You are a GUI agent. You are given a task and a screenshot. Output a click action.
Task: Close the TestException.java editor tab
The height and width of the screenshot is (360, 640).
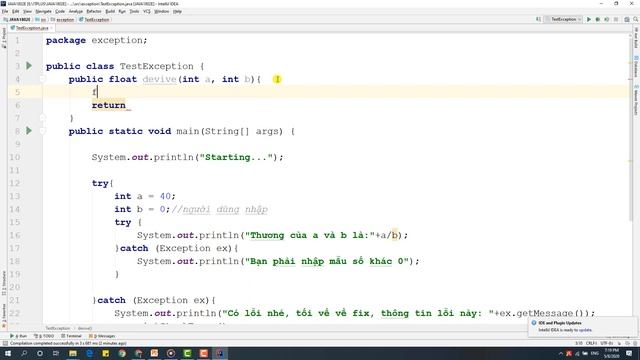[x=51, y=28]
